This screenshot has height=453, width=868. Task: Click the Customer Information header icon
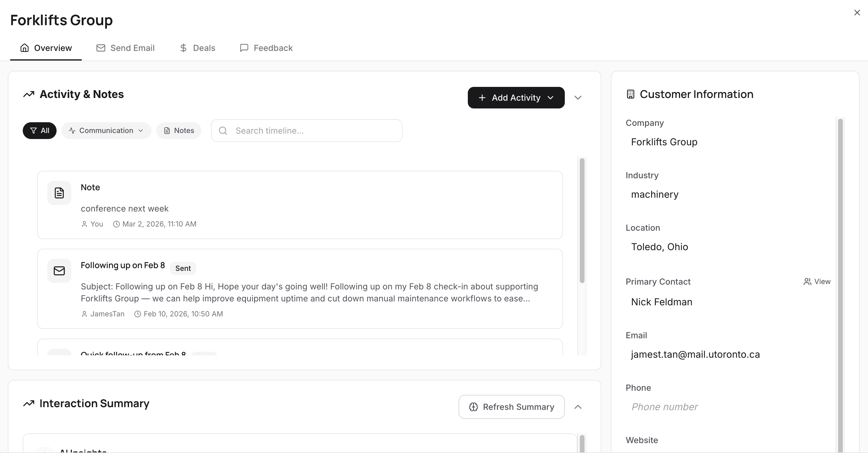pos(630,94)
